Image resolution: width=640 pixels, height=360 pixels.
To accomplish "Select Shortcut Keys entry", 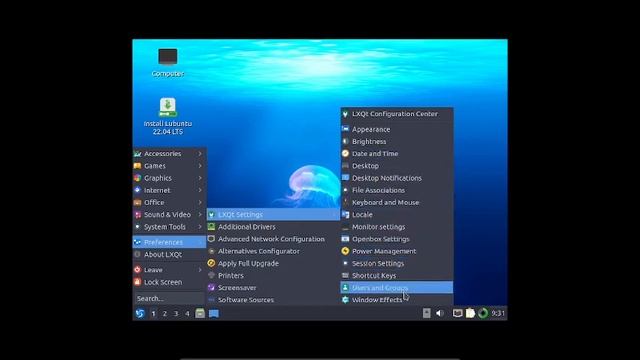I will [x=397, y=276].
